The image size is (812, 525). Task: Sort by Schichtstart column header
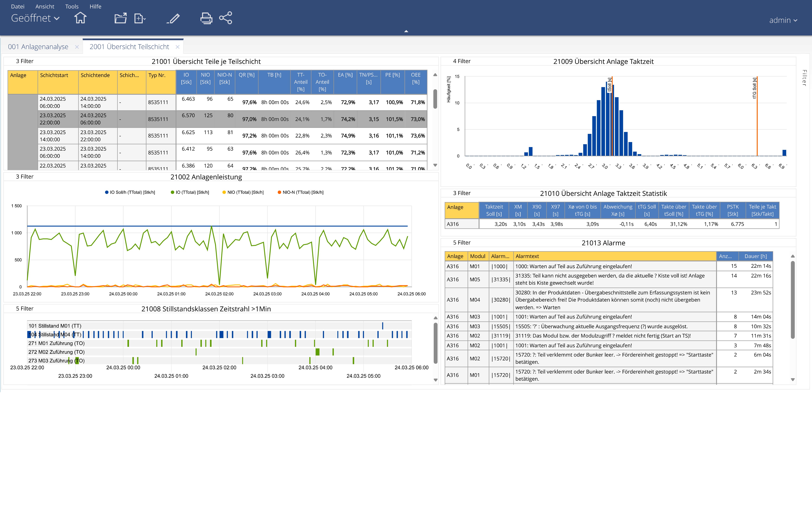pyautogui.click(x=58, y=82)
